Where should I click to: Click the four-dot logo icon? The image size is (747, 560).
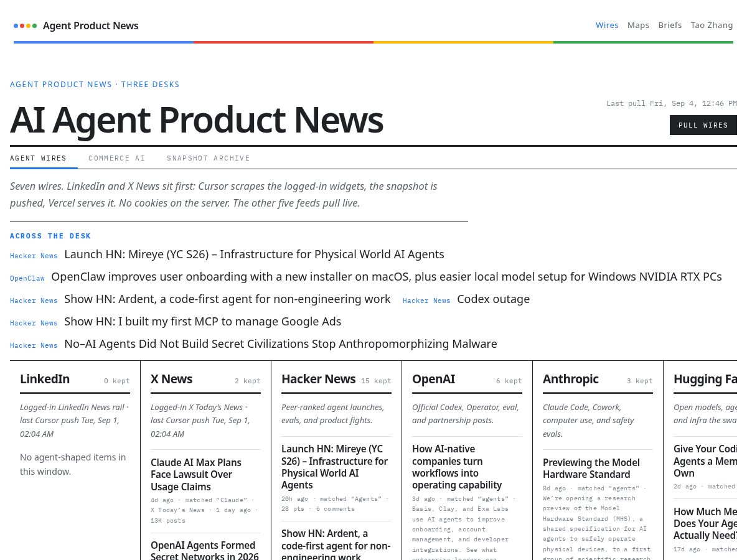[x=25, y=26]
